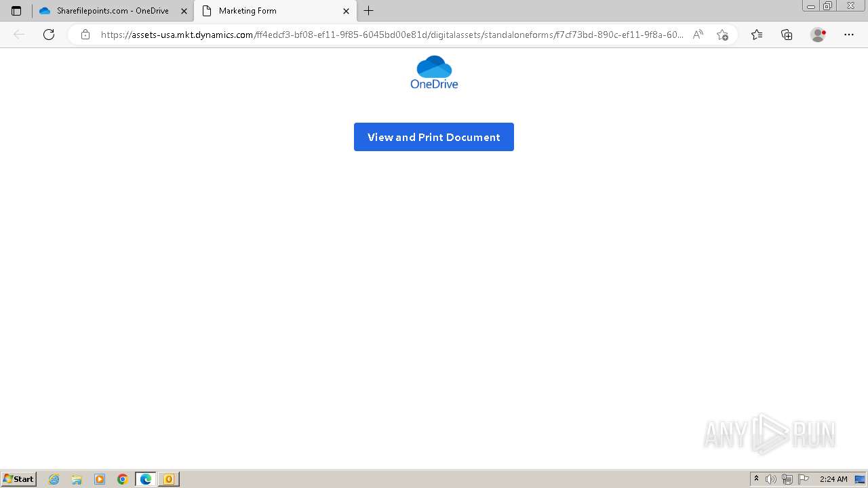Close the Sharefilepoints.com tab
This screenshot has height=488, width=868.
pyautogui.click(x=184, y=11)
